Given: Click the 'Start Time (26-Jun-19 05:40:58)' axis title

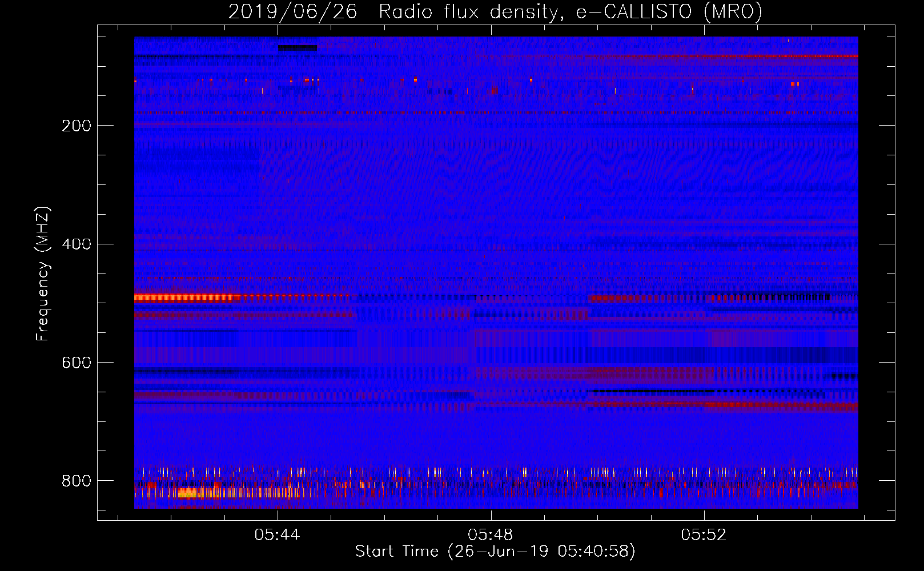Looking at the screenshot, I should (495, 552).
